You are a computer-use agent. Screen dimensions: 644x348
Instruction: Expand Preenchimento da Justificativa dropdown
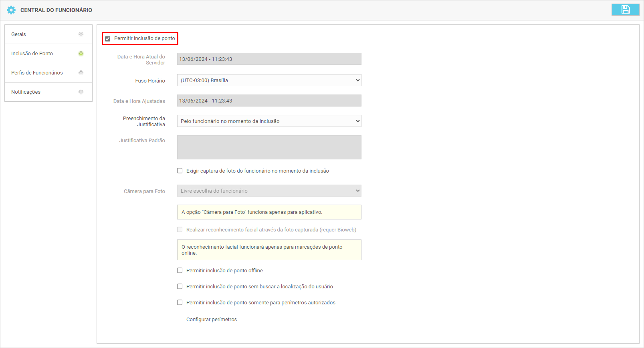coord(269,121)
